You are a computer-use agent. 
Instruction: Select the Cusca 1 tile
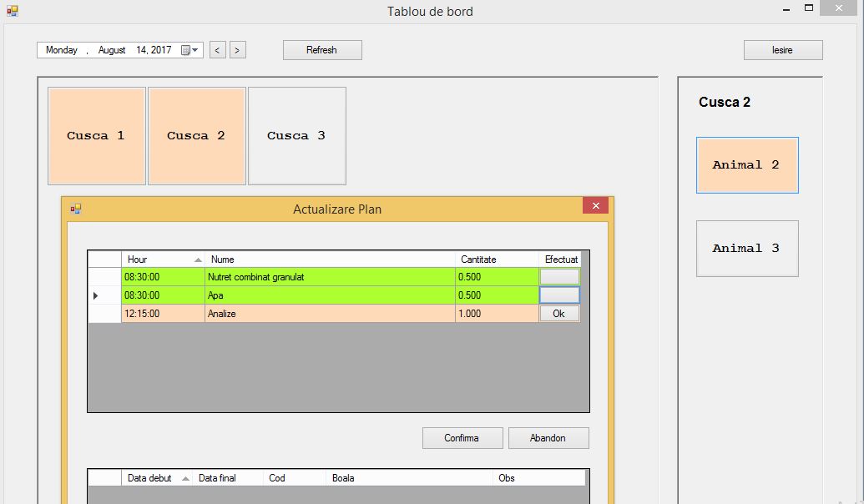[x=96, y=135]
